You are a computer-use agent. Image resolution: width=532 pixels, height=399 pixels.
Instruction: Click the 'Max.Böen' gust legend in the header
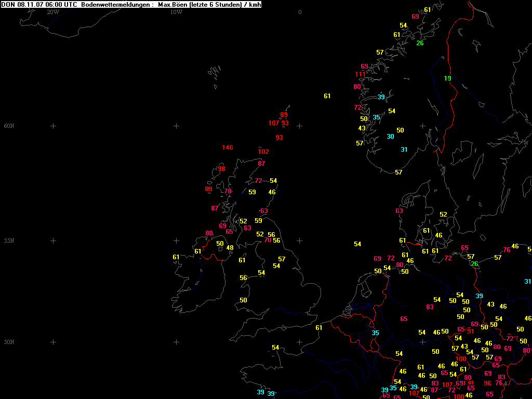coord(172,5)
